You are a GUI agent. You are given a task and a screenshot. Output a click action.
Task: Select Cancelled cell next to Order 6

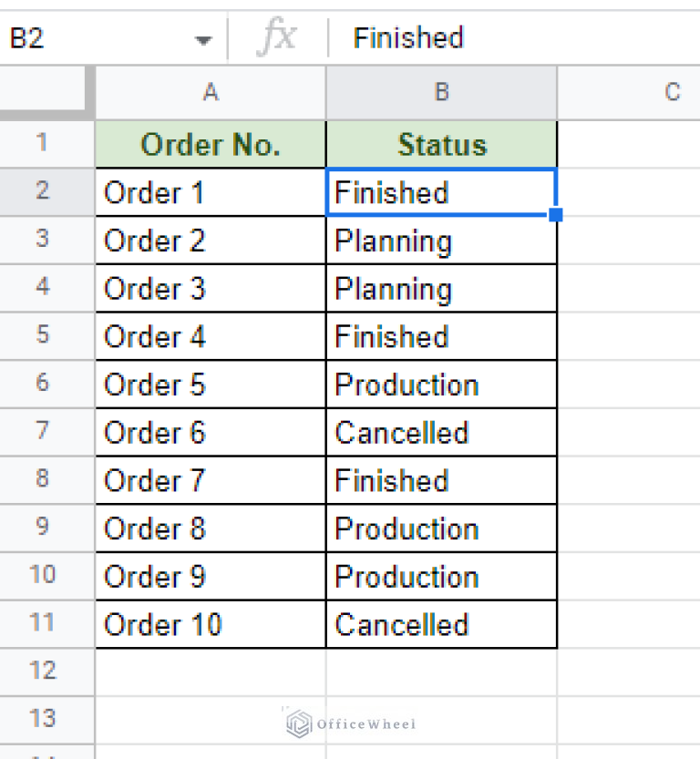click(x=441, y=433)
